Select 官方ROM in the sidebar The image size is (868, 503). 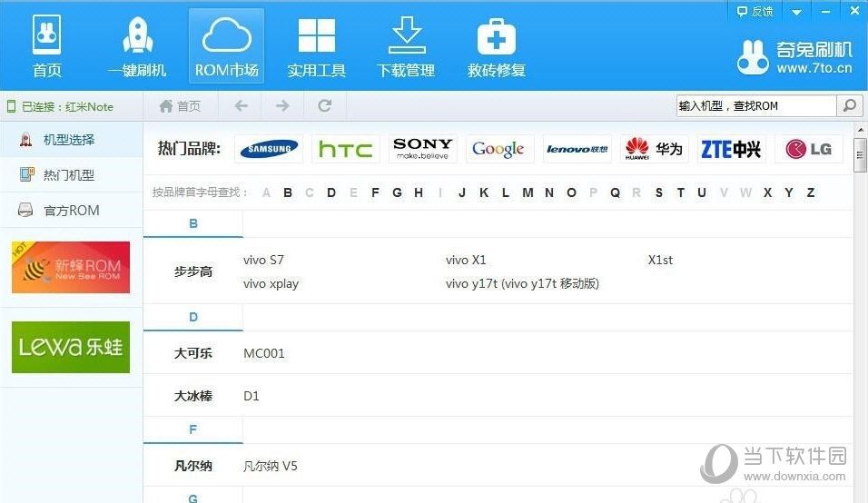pyautogui.click(x=72, y=211)
